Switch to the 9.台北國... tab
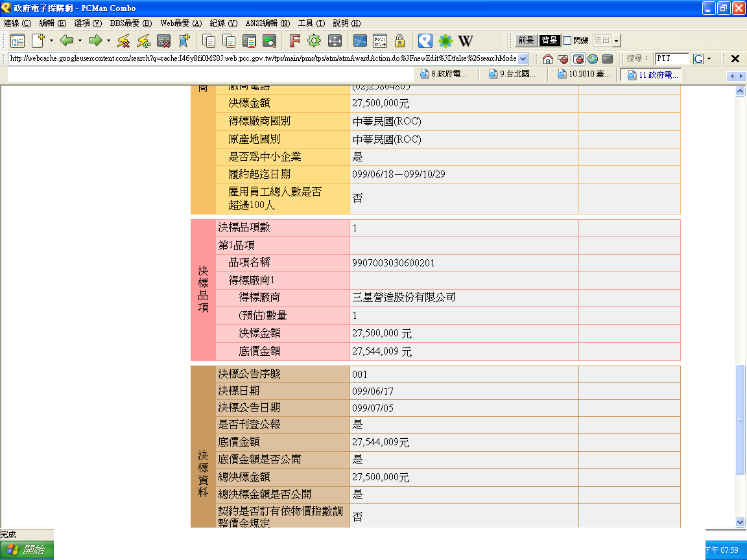Image resolution: width=747 pixels, height=560 pixels. tap(514, 75)
